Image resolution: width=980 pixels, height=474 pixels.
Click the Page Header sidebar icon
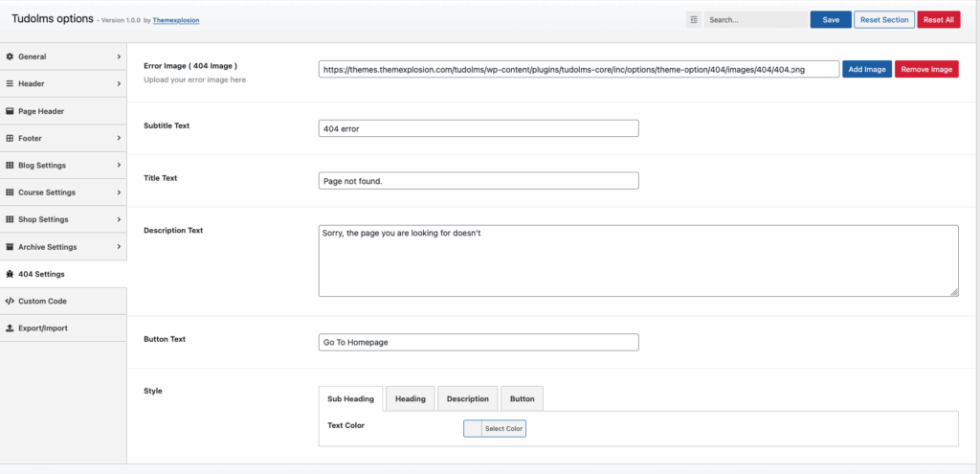tap(10, 111)
